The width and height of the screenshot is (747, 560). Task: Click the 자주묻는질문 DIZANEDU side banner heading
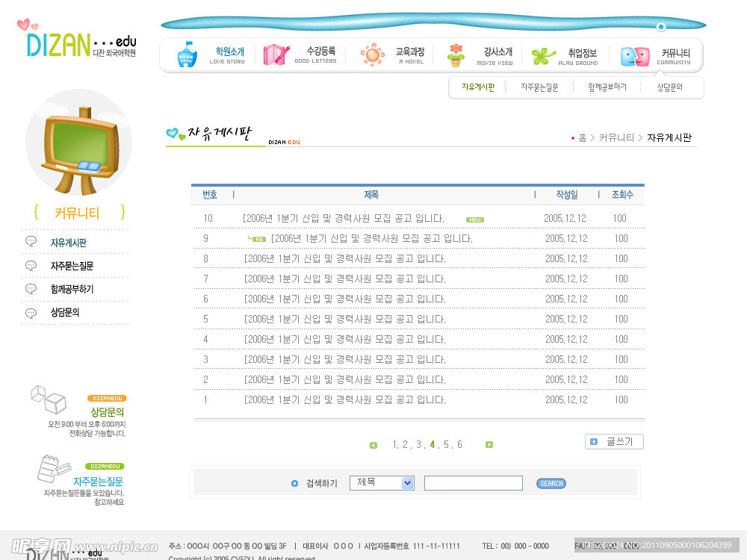(98, 482)
